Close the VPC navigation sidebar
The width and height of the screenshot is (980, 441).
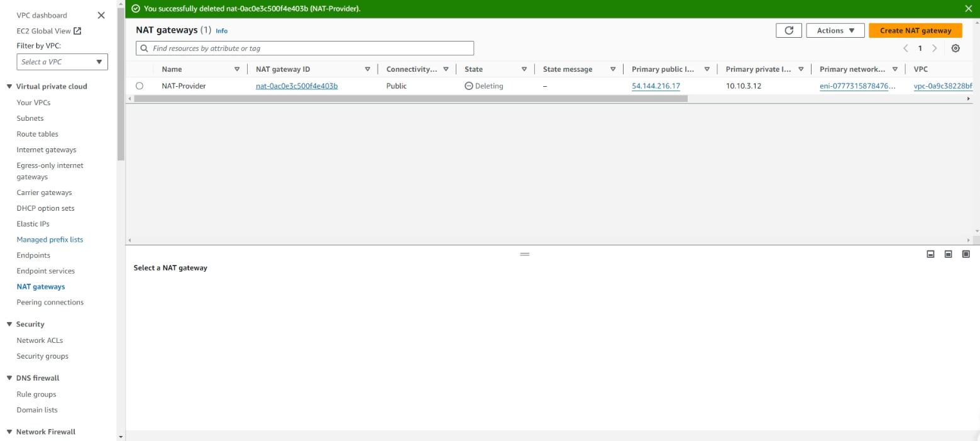coord(101,15)
